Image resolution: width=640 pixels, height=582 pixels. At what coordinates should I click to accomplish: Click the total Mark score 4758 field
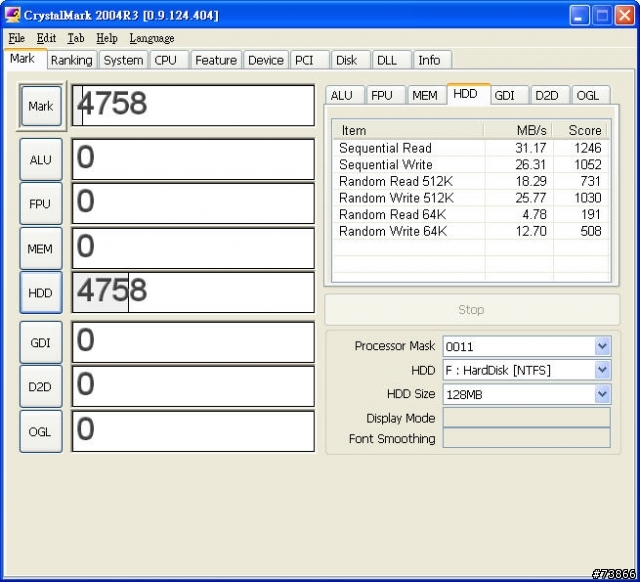point(193,105)
